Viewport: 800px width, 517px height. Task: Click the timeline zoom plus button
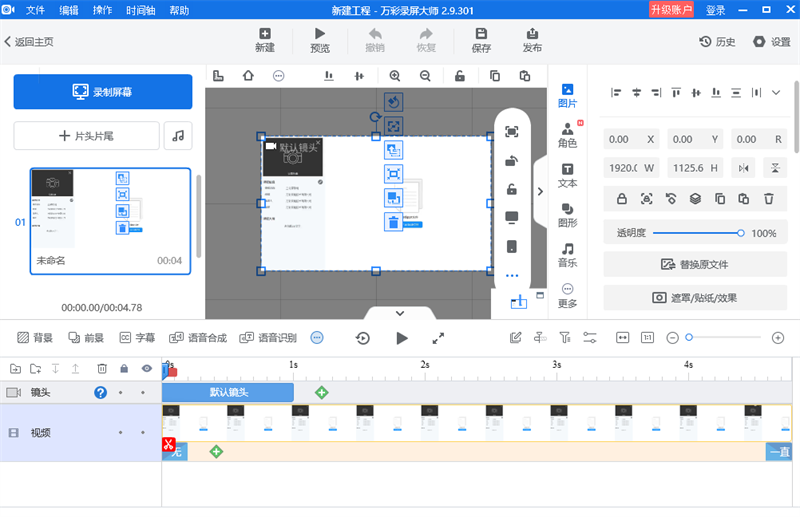[x=778, y=338]
